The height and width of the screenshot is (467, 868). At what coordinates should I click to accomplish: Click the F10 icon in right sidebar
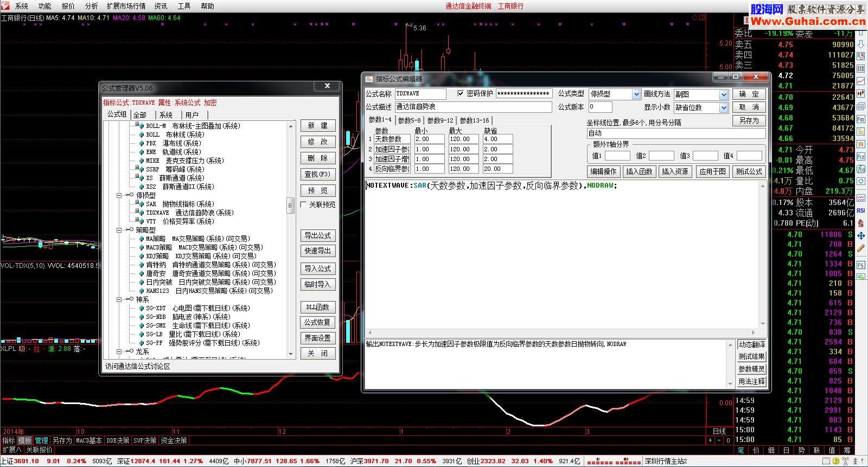(861, 119)
